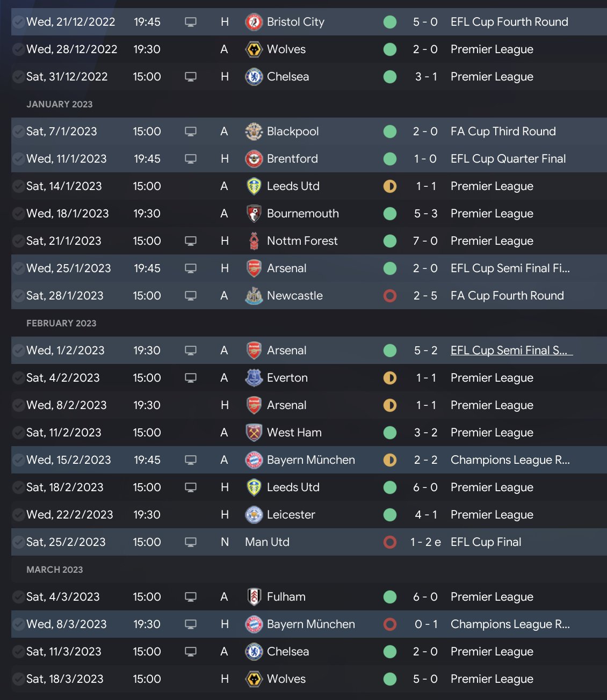Open the underlined EFL Cup Semi Final S... link
This screenshot has height=700, width=607.
tap(510, 351)
